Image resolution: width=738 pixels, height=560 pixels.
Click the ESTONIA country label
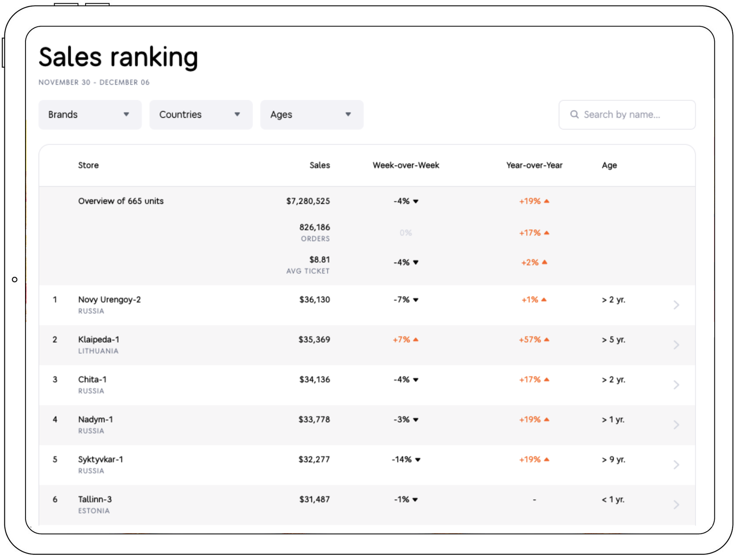pyautogui.click(x=94, y=511)
